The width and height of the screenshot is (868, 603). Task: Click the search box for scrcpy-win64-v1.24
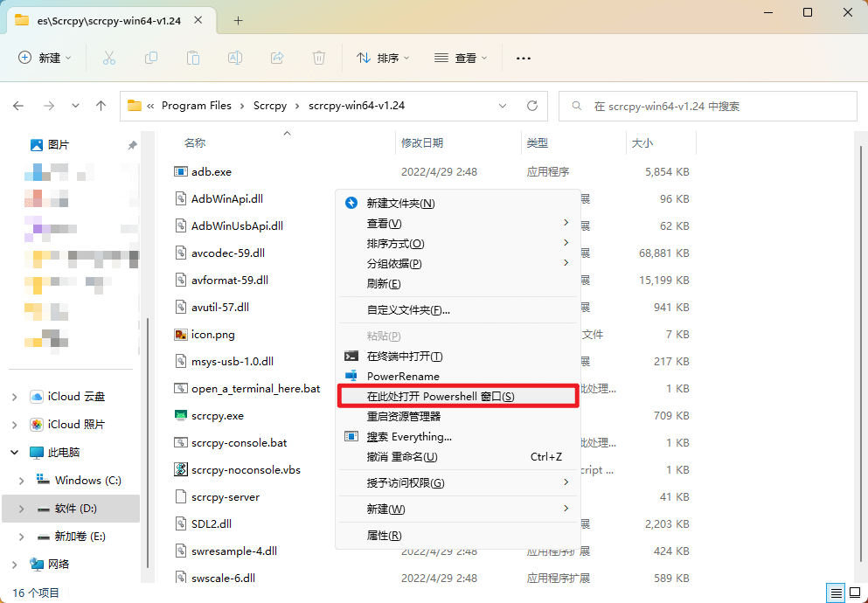pyautogui.click(x=708, y=106)
